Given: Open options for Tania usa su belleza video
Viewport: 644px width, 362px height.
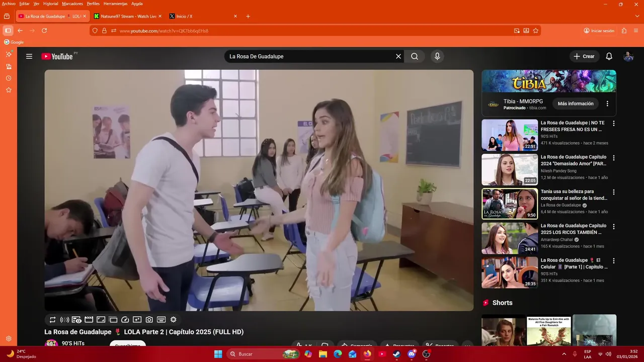Looking at the screenshot, I should click(613, 192).
